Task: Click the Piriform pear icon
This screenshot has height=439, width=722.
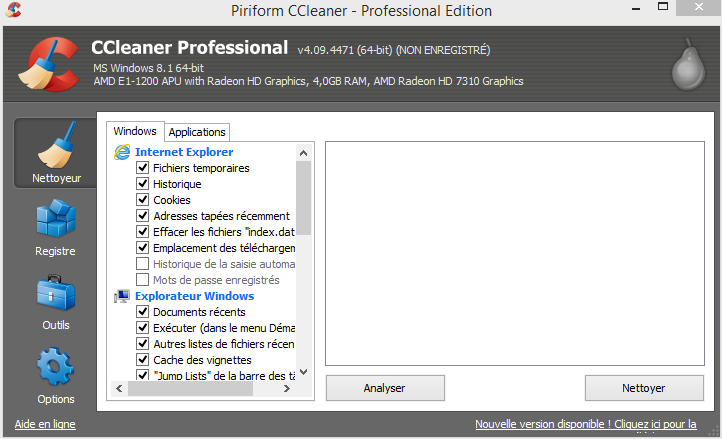Action: coord(688,64)
